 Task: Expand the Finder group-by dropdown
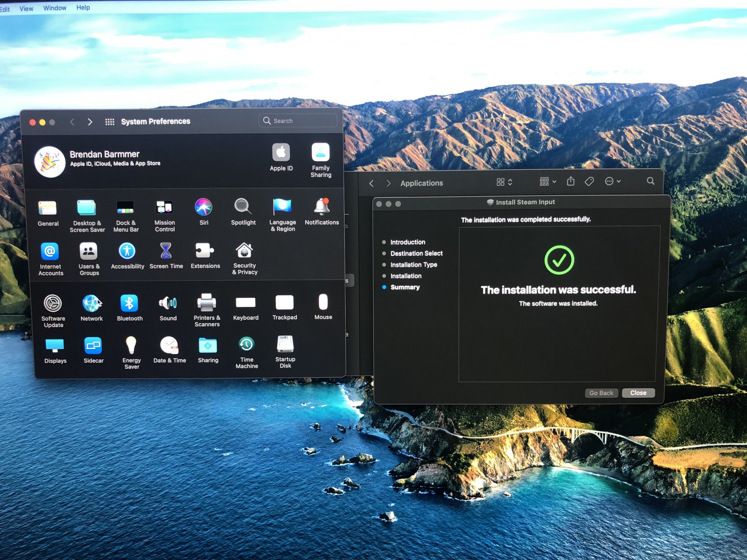548,182
